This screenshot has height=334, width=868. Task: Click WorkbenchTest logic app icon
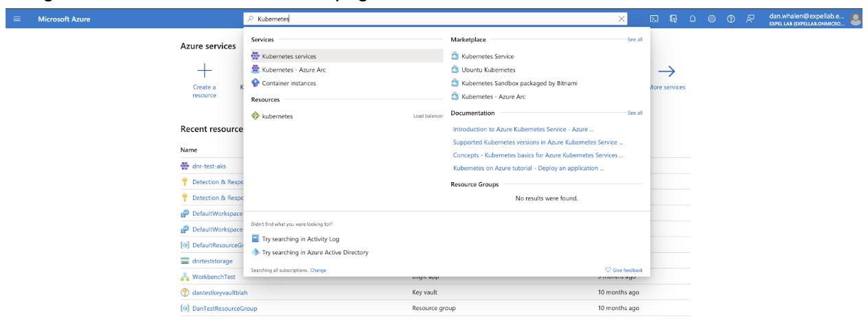click(x=185, y=277)
